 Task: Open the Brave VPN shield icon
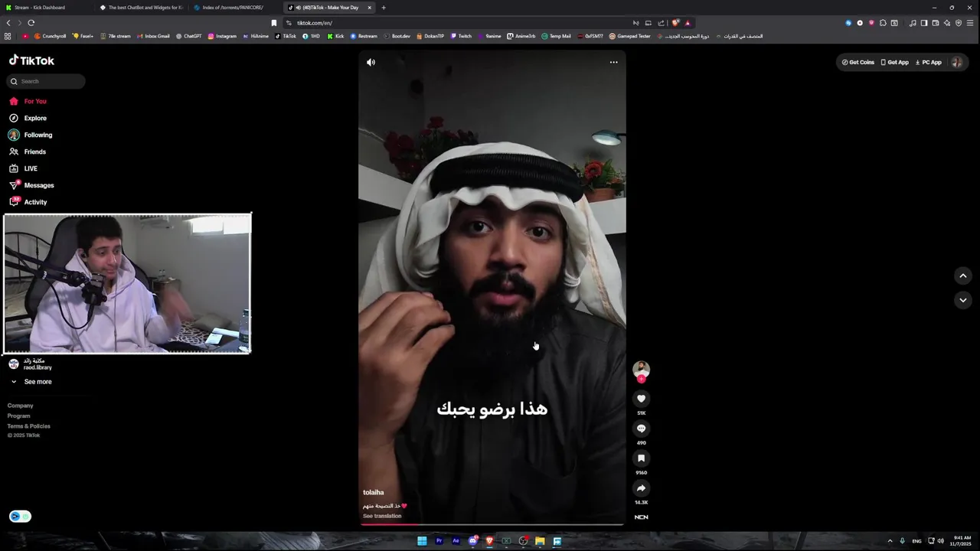point(959,23)
